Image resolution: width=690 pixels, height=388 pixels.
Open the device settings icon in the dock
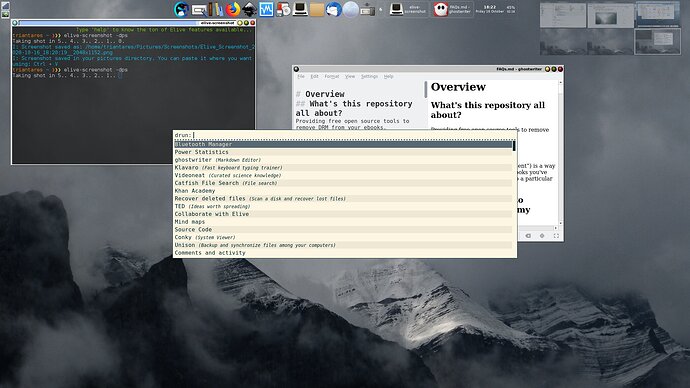point(367,10)
